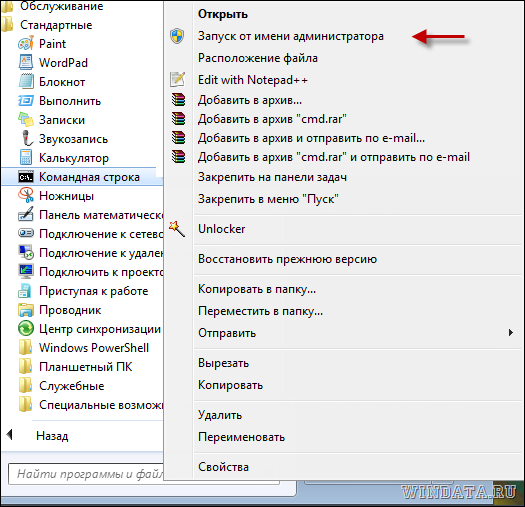The width and height of the screenshot is (525, 507).
Task: Click the Выполнить run icon
Action: point(26,101)
